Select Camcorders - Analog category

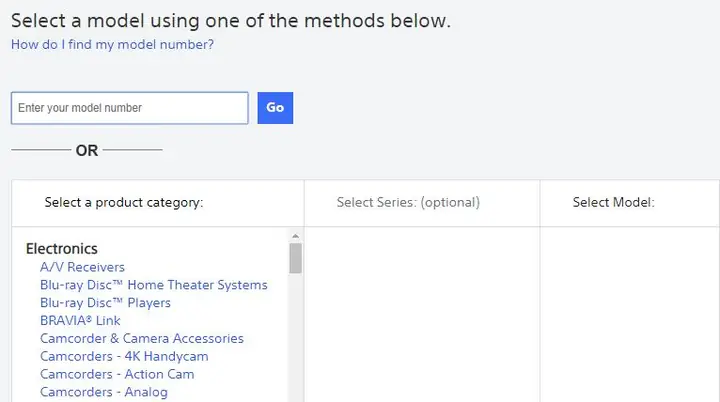(x=104, y=392)
